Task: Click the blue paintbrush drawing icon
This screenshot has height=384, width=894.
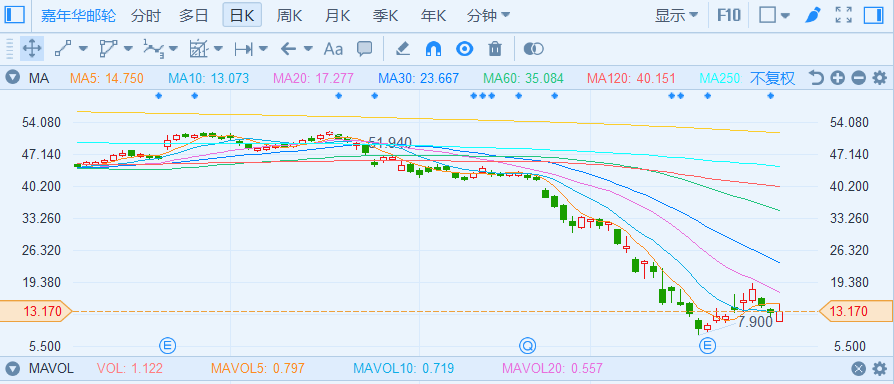Action: 812,15
